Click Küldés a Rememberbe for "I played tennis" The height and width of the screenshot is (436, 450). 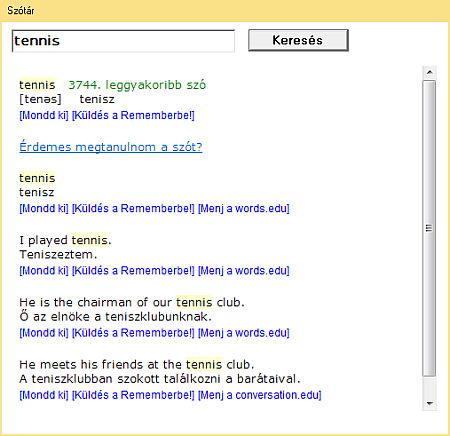click(133, 271)
